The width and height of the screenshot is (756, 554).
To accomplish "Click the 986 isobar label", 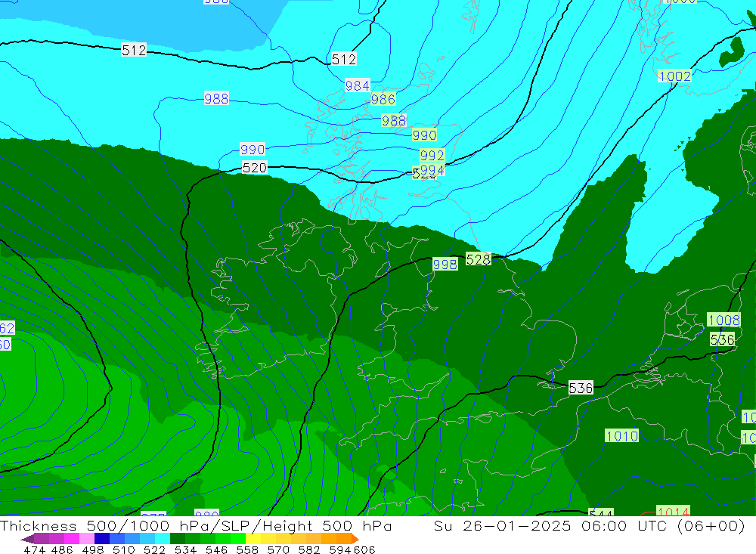I will tap(383, 99).
